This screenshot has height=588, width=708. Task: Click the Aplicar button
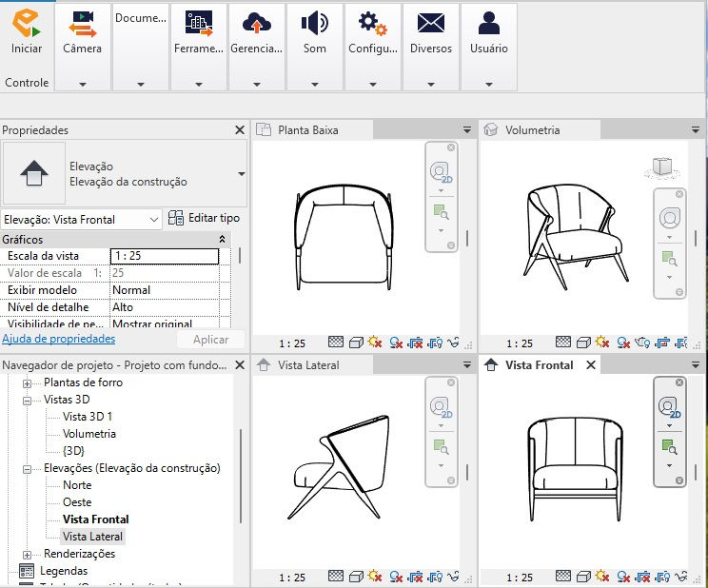[x=211, y=340]
